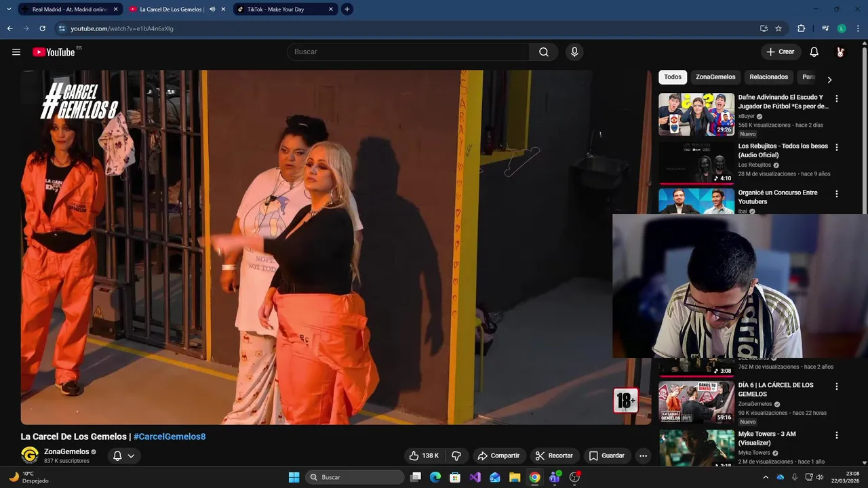Open the volume speaker icon in the tray
Image resolution: width=868 pixels, height=488 pixels.
(x=819, y=477)
